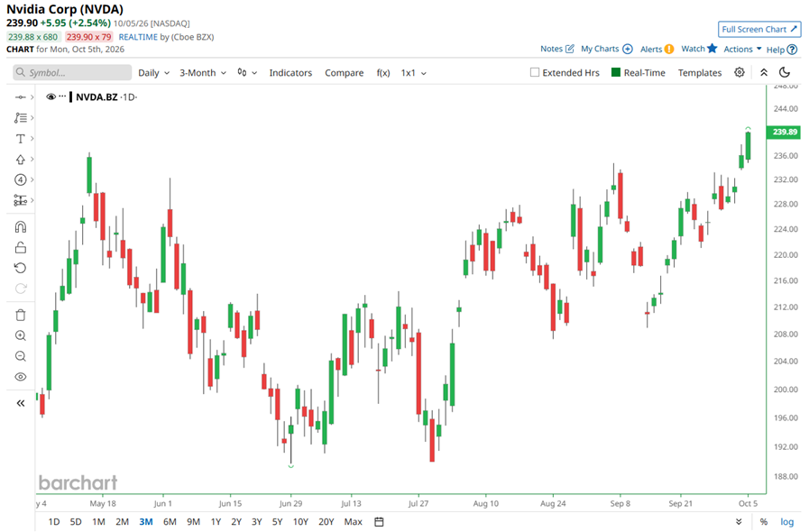Hide the NVDA.BZ series with eye icon
Image resolution: width=809 pixels, height=532 pixels.
pos(51,96)
